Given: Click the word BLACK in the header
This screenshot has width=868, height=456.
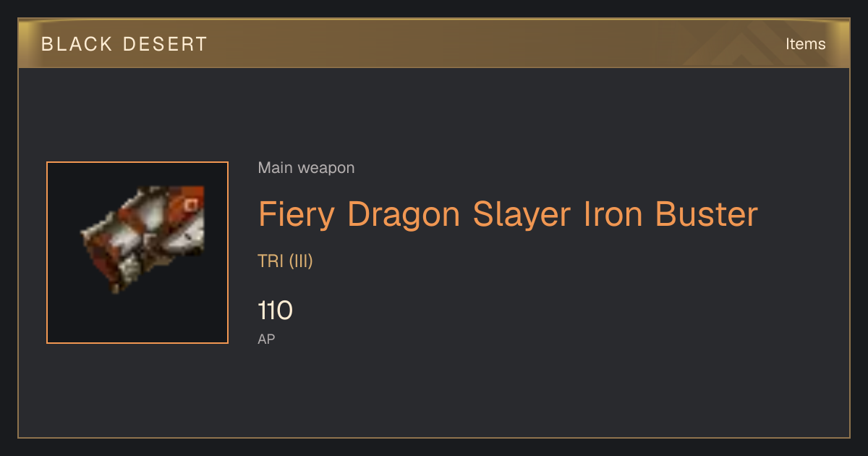Looking at the screenshot, I should point(77,44).
